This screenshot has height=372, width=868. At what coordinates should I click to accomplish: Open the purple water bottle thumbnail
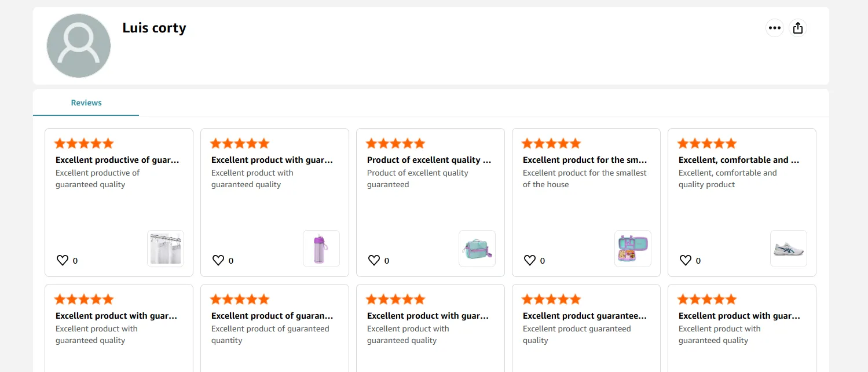coord(321,249)
